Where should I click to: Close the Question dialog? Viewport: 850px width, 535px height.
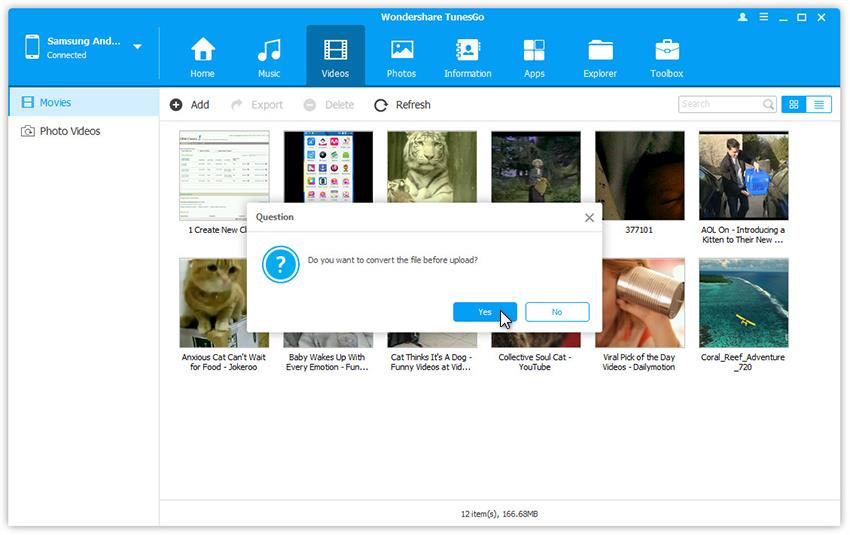click(x=589, y=217)
